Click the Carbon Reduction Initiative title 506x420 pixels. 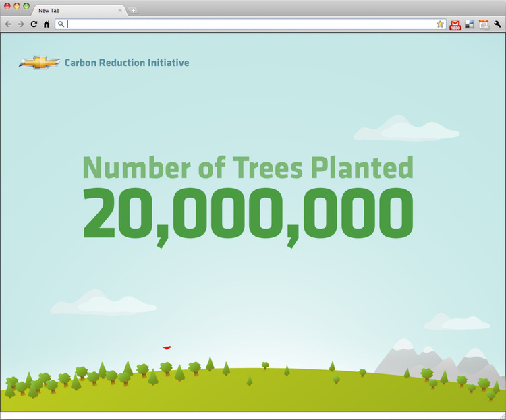[127, 63]
